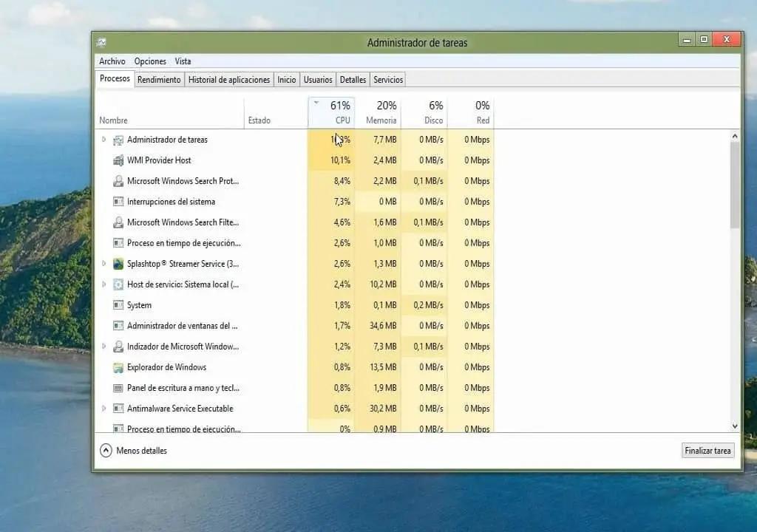The height and width of the screenshot is (532, 757).
Task: Expand Indizador de Microsoft Windows row
Action: (x=103, y=346)
